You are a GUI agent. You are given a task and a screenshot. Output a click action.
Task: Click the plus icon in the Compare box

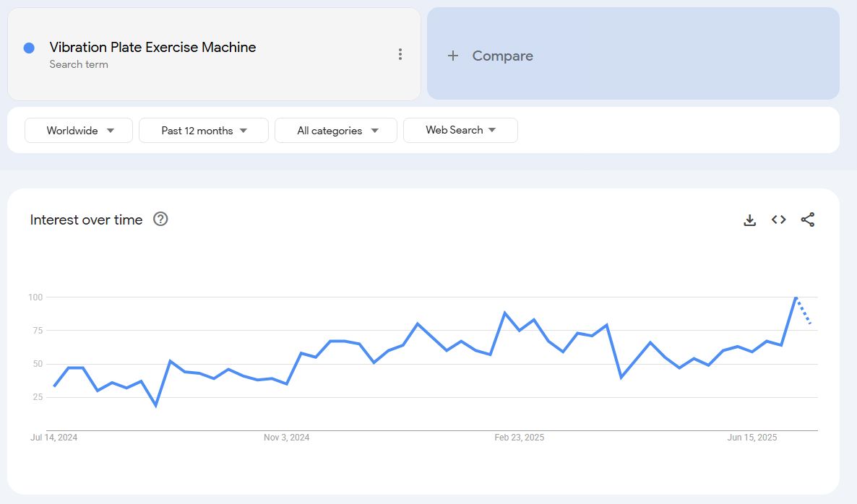coord(453,56)
